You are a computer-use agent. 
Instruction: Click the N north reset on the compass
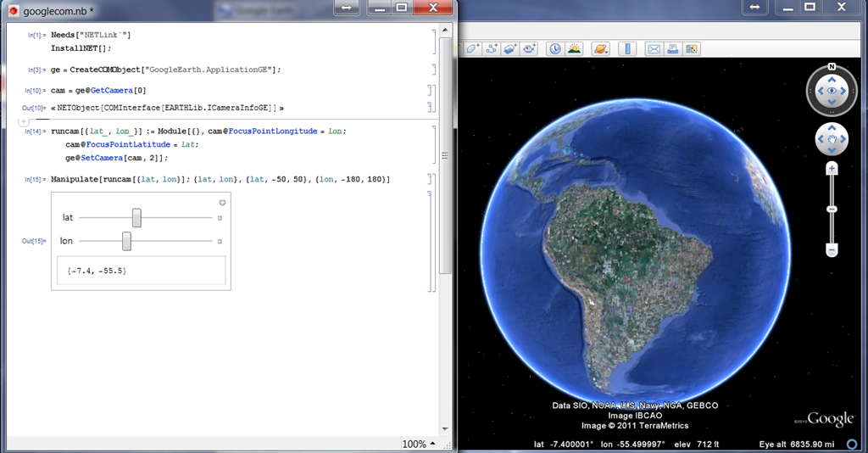(832, 66)
